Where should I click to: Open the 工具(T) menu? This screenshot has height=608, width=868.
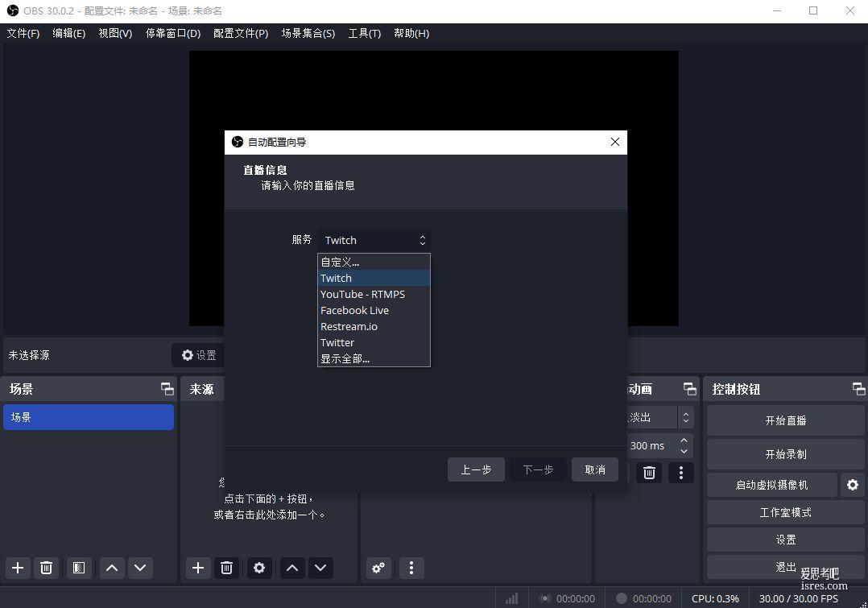364,33
